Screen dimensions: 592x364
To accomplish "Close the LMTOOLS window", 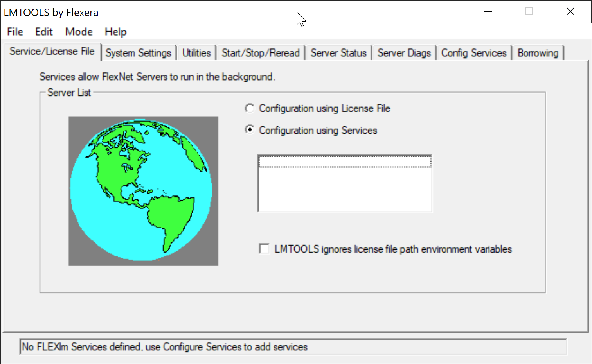I will pos(570,12).
